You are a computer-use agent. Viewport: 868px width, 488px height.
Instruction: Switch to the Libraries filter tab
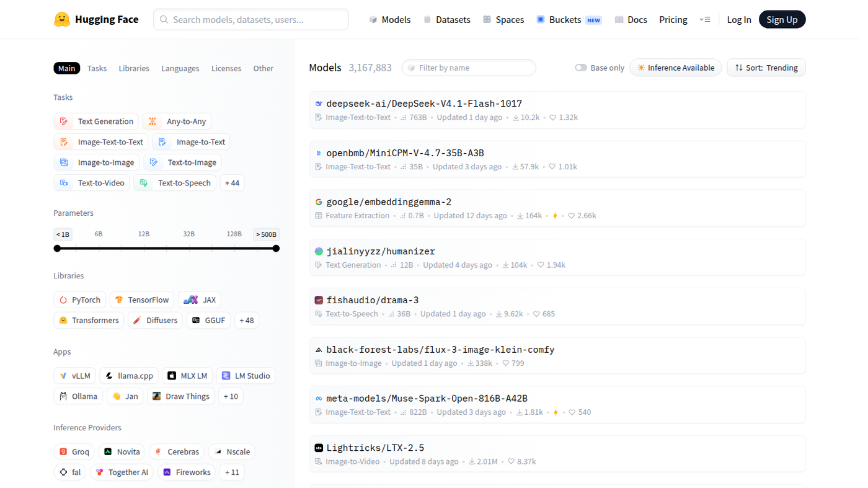(x=134, y=68)
